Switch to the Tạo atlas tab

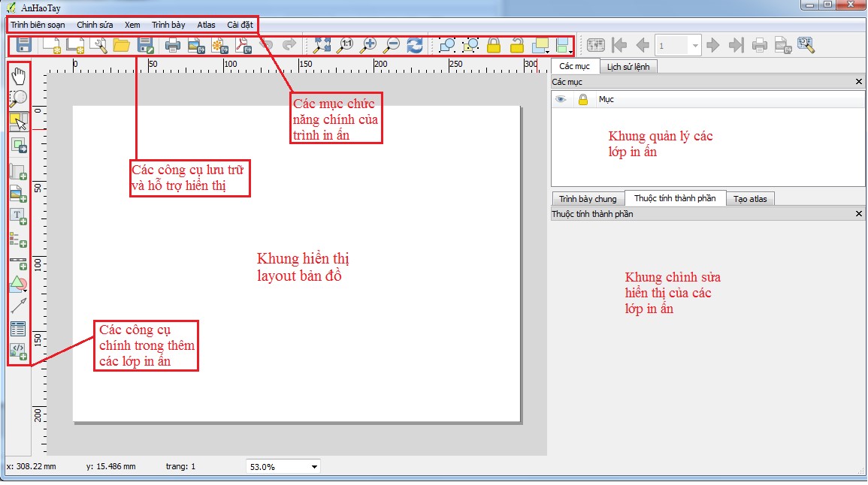pyautogui.click(x=750, y=199)
